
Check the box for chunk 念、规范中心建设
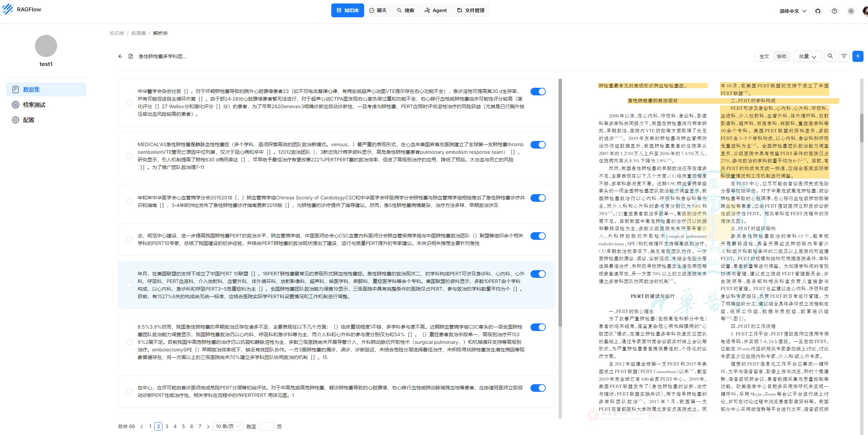coord(129,239)
